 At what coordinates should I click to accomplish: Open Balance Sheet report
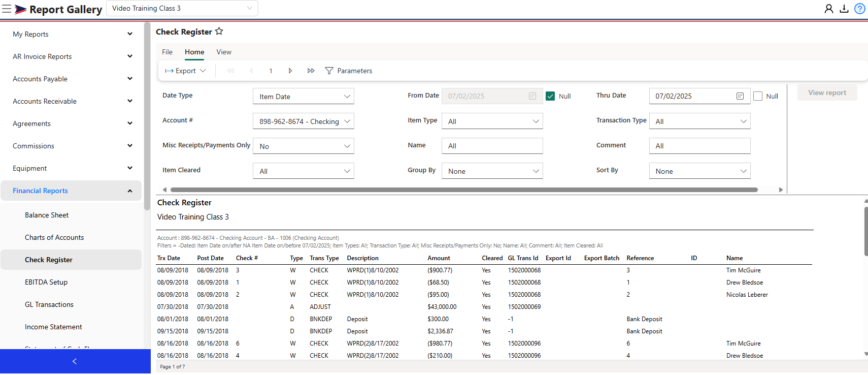click(x=47, y=215)
